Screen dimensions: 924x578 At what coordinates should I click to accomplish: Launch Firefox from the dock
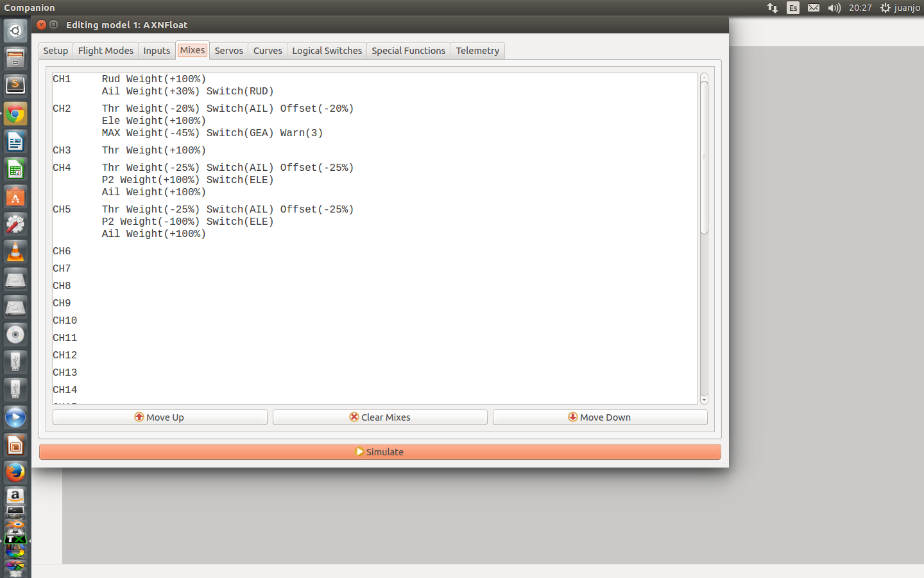tap(15, 472)
